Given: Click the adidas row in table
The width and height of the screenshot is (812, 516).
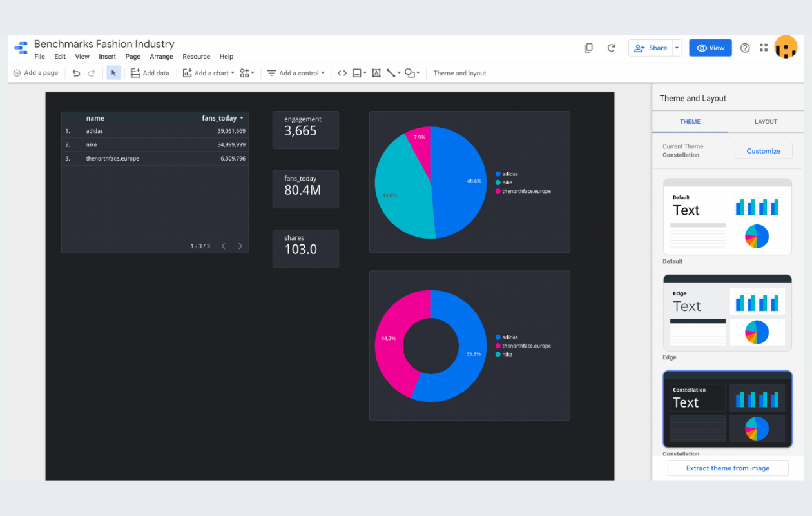Looking at the screenshot, I should pos(155,131).
